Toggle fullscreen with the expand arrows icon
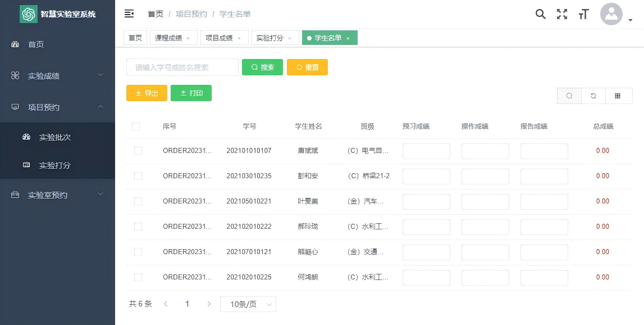Screen dimensions: 644x325 [561, 14]
